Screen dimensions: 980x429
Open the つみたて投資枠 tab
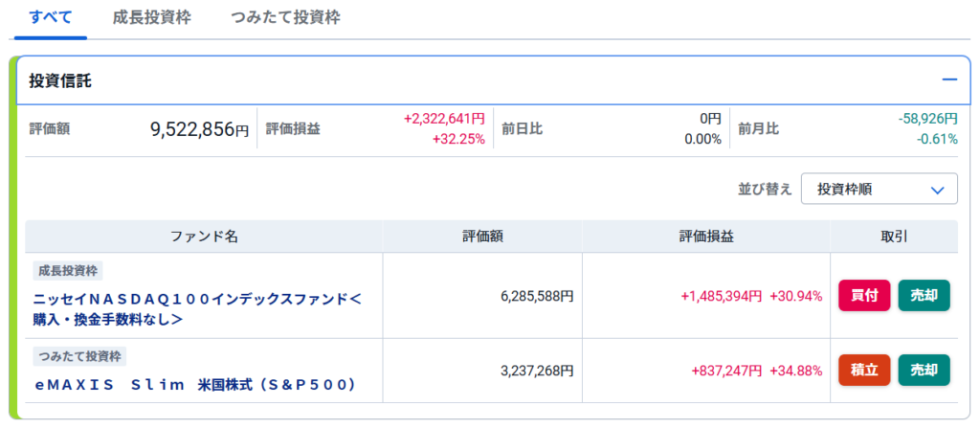pyautogui.click(x=285, y=17)
